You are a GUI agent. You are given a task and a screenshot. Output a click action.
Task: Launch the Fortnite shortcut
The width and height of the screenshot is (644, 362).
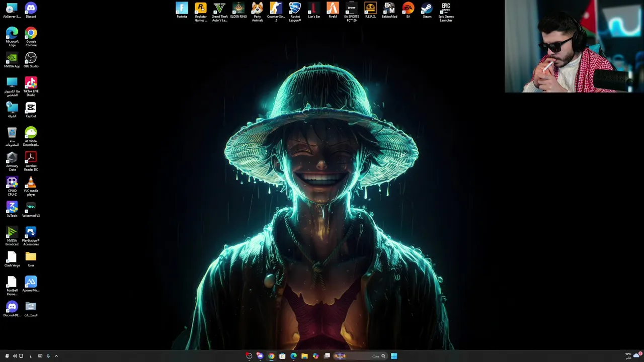182,11
